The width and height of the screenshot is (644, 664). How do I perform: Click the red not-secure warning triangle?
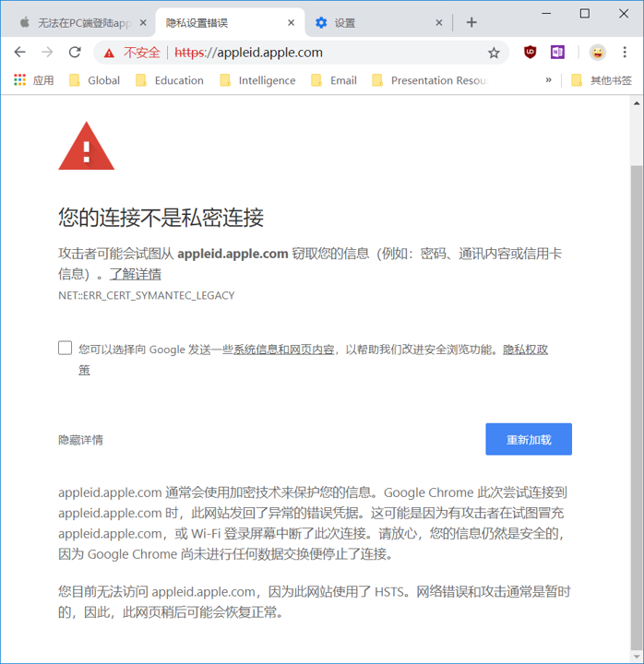click(109, 53)
